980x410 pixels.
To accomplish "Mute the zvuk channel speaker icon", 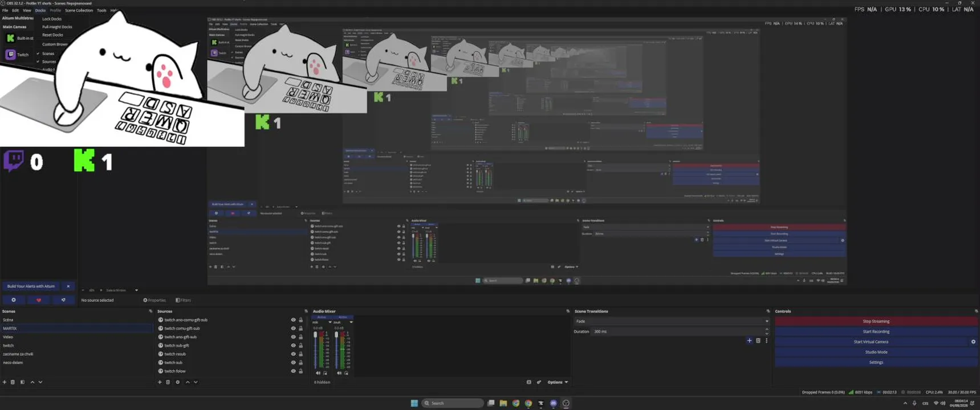I will (x=339, y=373).
